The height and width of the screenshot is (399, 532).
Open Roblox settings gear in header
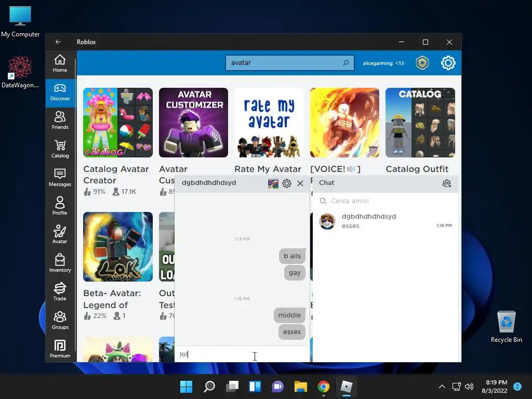point(448,63)
